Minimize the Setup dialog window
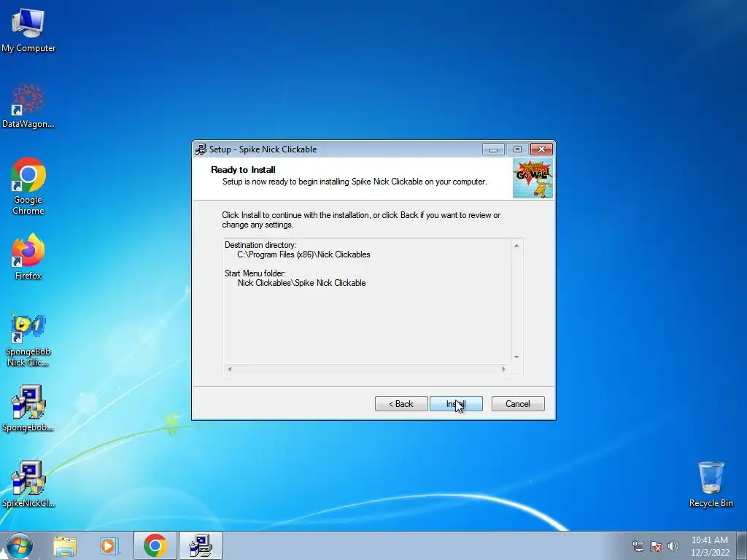 [493, 149]
